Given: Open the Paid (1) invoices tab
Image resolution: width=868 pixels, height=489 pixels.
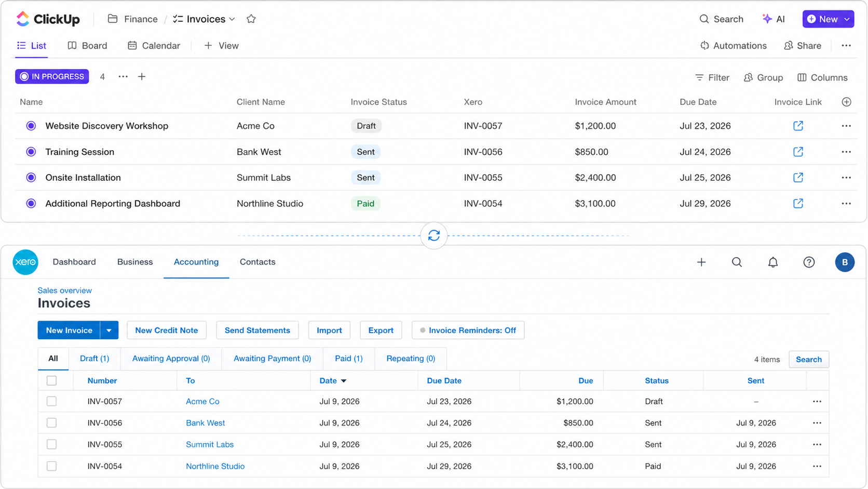Looking at the screenshot, I should coord(349,359).
